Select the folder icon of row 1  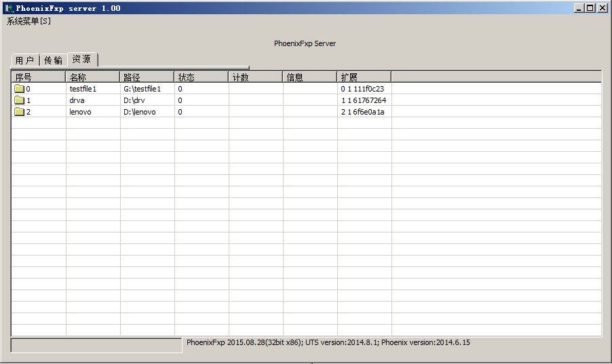[19, 100]
